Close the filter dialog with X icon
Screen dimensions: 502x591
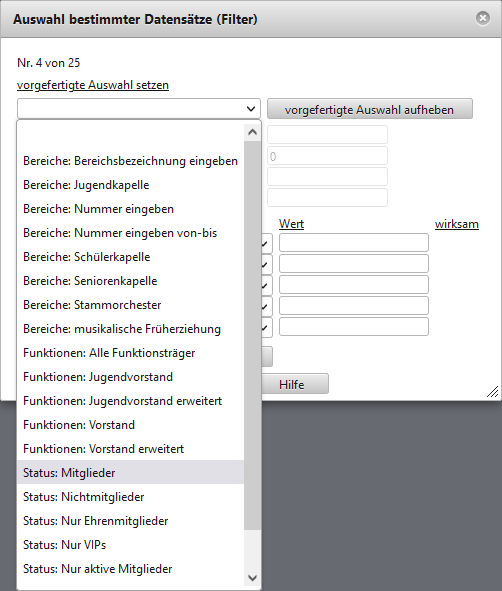click(x=483, y=18)
